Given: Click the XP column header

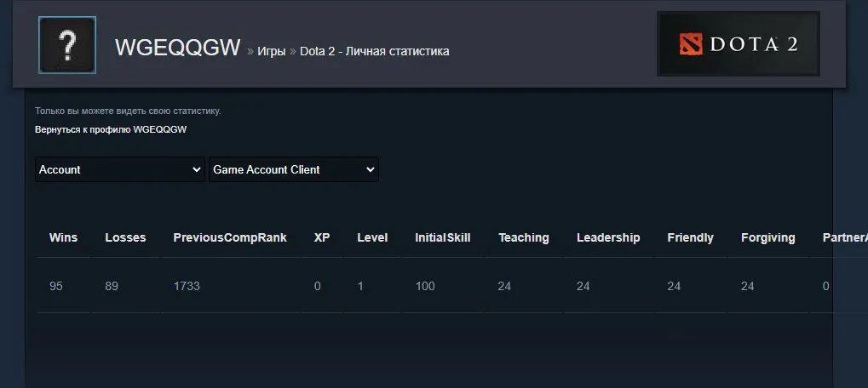Looking at the screenshot, I should 322,237.
